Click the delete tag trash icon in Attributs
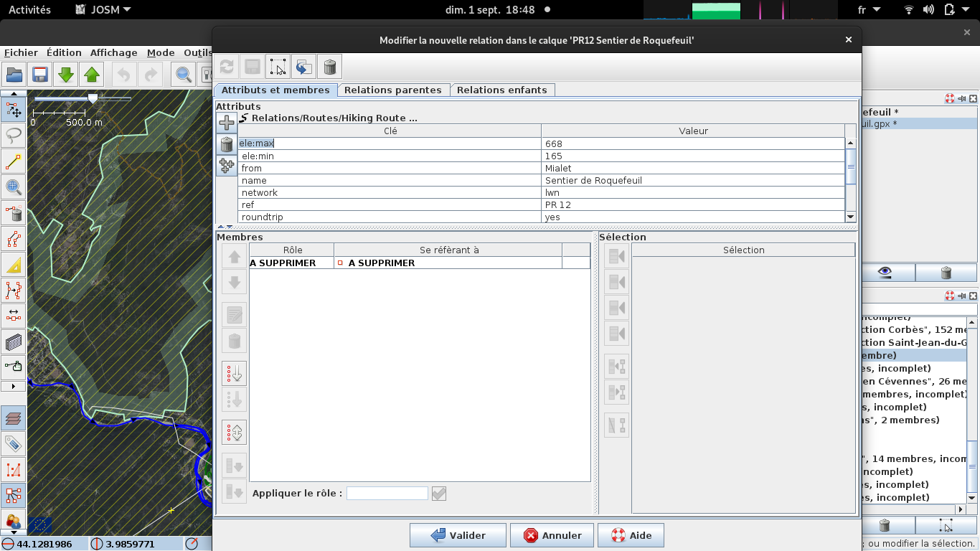 click(227, 144)
